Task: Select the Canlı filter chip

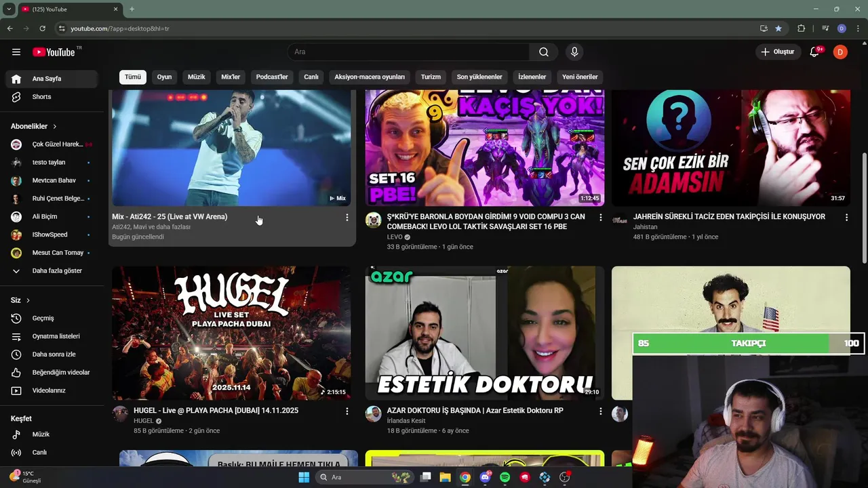Action: point(311,77)
